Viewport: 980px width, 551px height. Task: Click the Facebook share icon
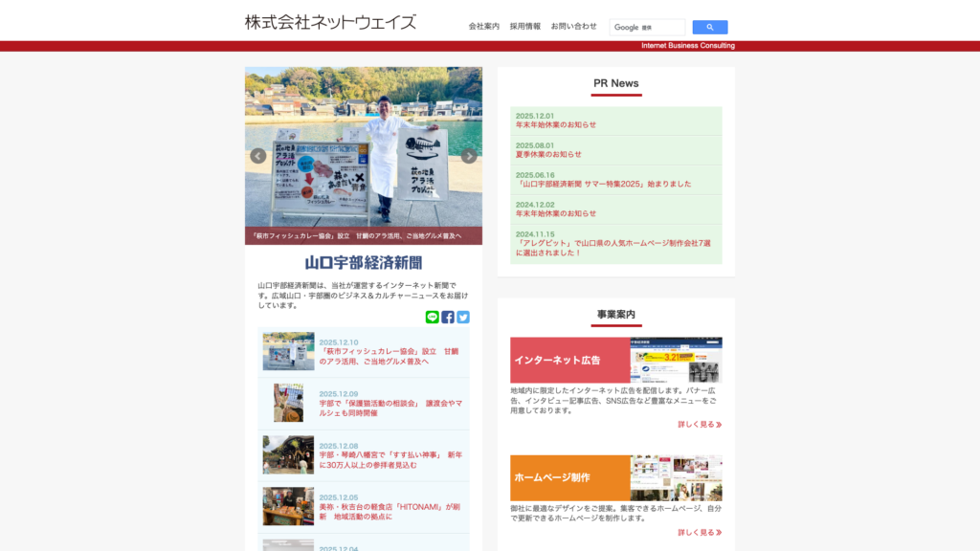(448, 317)
